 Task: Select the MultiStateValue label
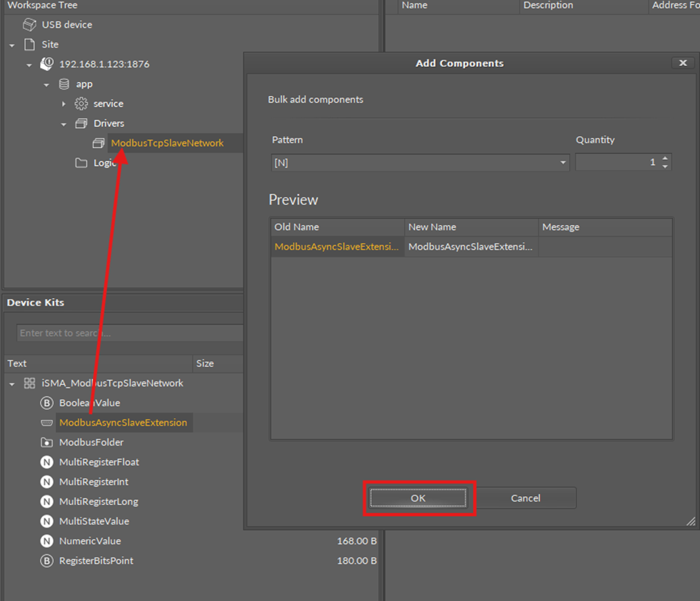click(94, 521)
